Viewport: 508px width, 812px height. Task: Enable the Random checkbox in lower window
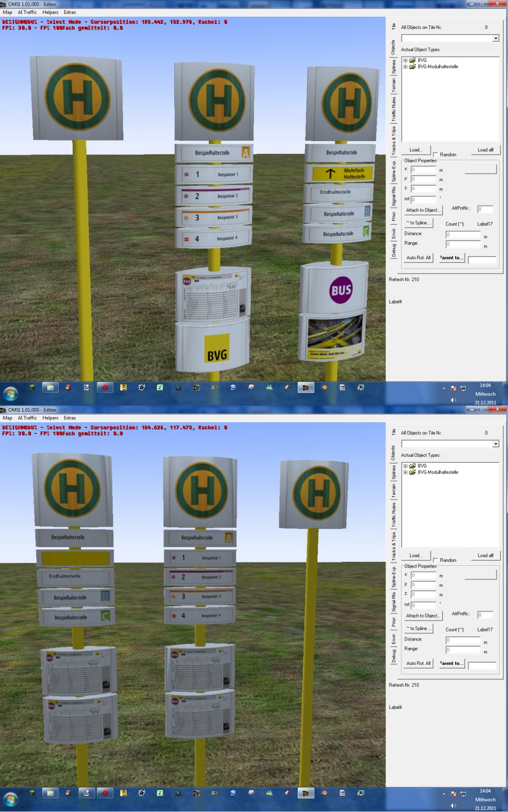[x=435, y=560]
